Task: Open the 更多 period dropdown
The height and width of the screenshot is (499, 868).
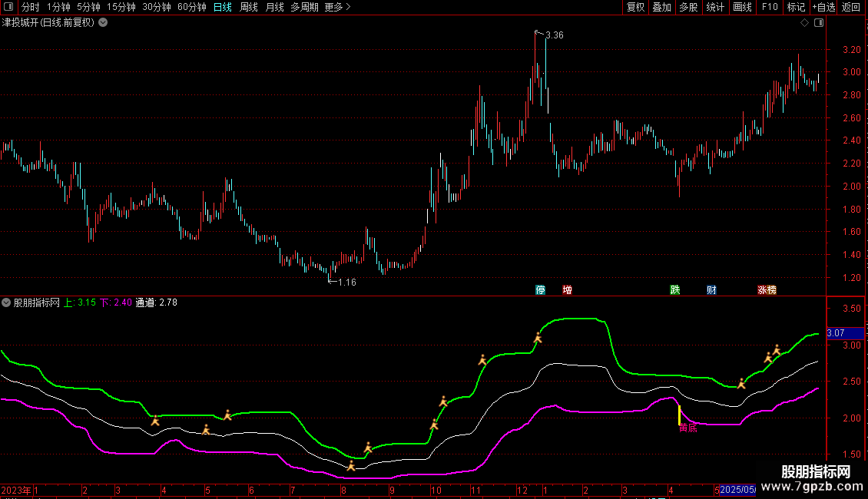Action: coord(337,8)
